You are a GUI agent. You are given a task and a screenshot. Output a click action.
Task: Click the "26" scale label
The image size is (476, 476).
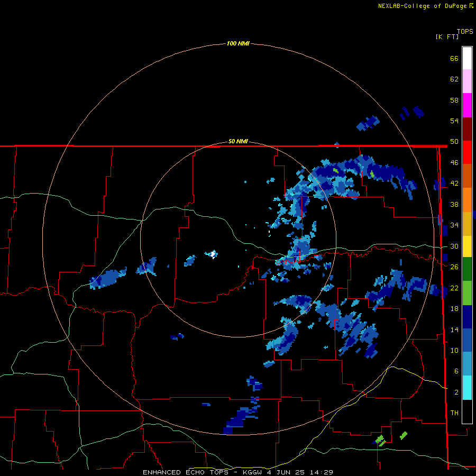coord(454,267)
